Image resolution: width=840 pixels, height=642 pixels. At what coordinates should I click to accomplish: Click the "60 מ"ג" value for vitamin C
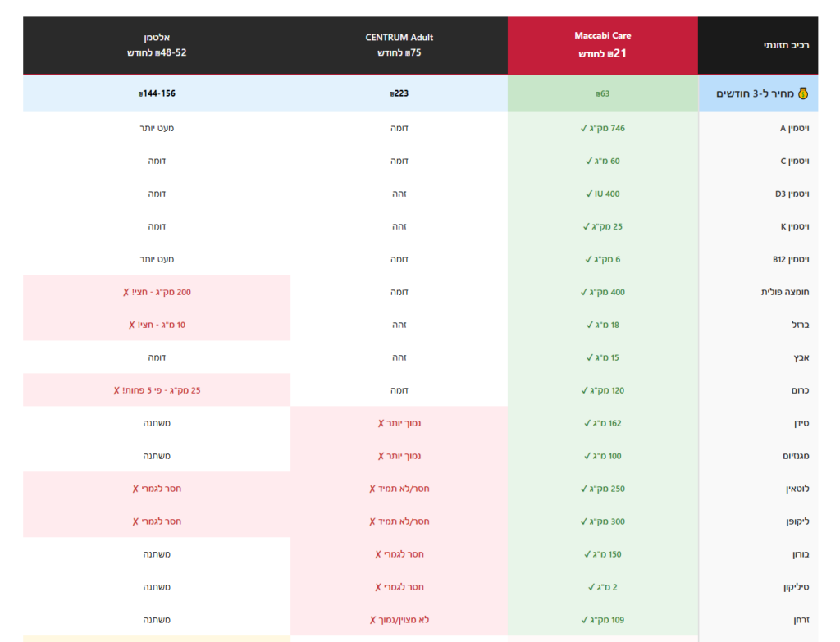tap(603, 161)
